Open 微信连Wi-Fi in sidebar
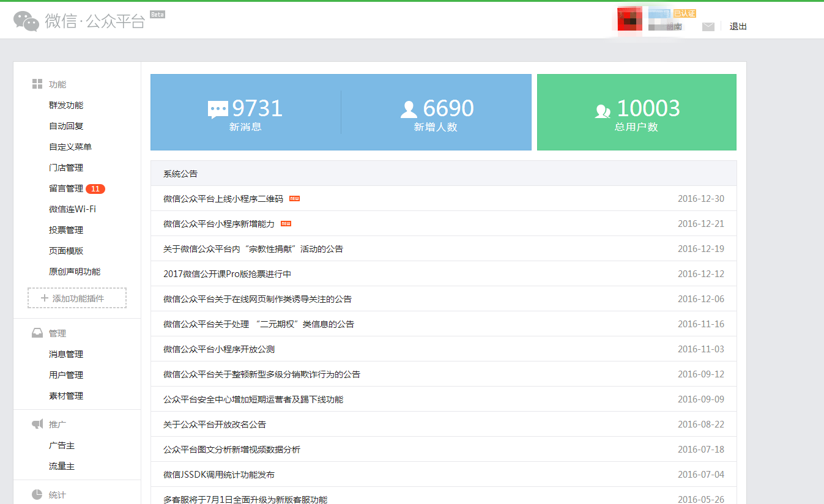Image resolution: width=824 pixels, height=504 pixels. [72, 209]
